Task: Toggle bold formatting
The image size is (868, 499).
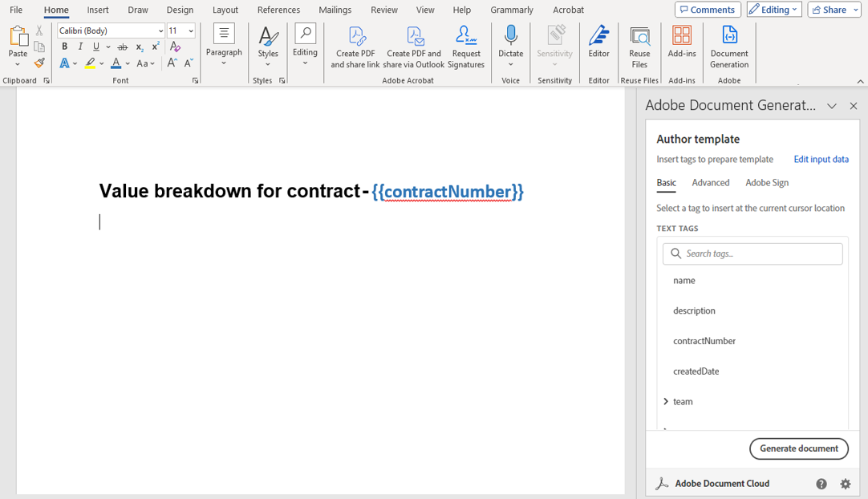Action: point(64,47)
